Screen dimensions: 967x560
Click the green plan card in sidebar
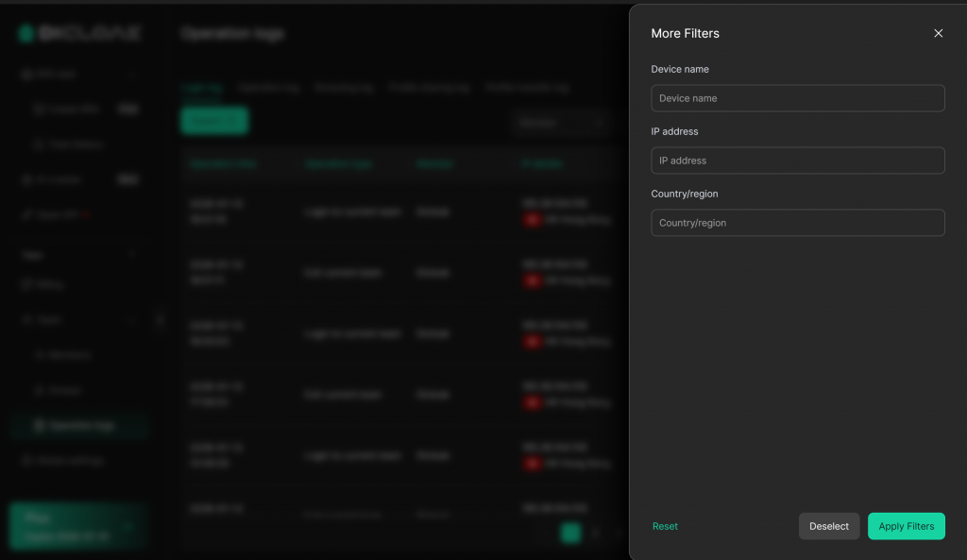tap(79, 526)
